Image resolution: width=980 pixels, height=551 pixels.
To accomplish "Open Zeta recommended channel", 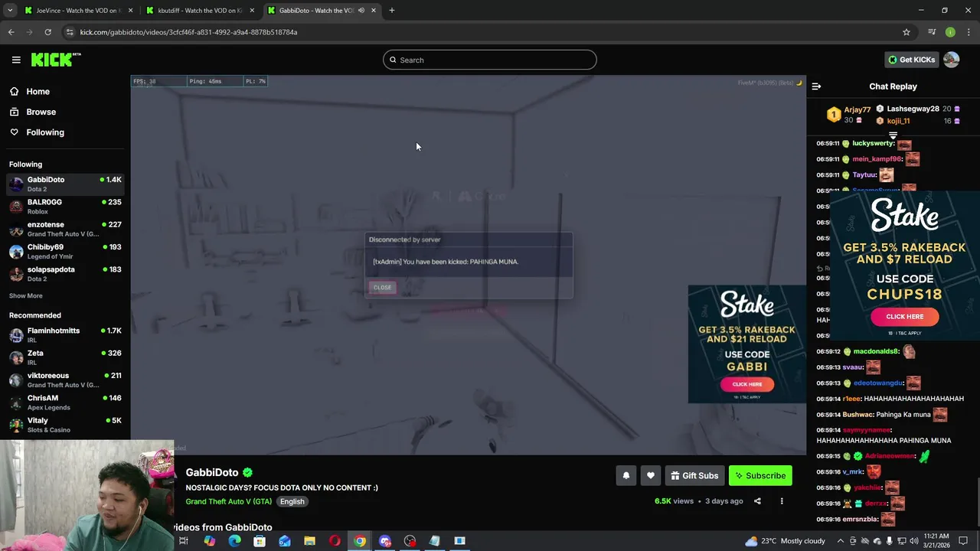I will click(x=65, y=357).
